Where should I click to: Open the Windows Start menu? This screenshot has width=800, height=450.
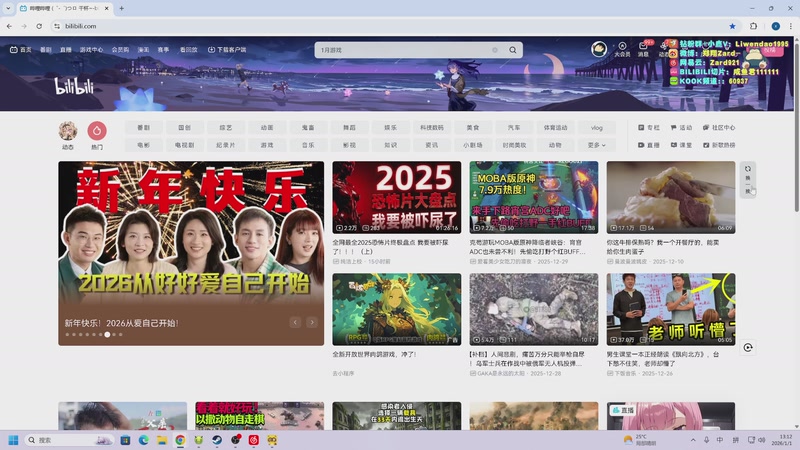[x=13, y=440]
